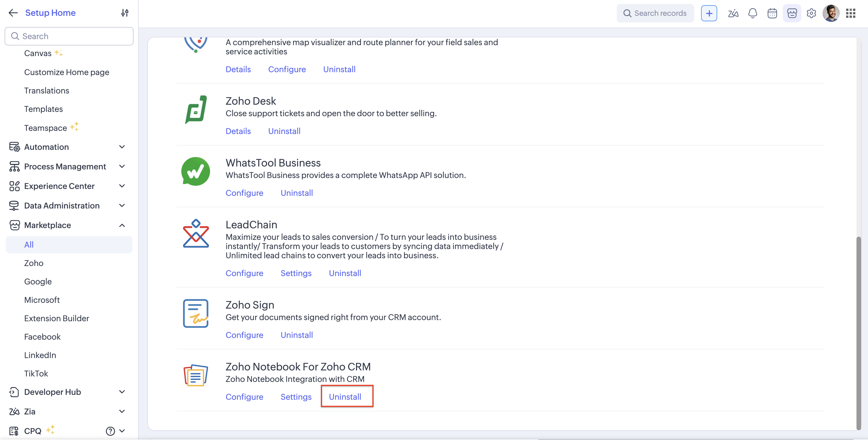The width and height of the screenshot is (868, 440).
Task: Uninstall Zoho Notebook For Zoho CRM
Action: 345,397
